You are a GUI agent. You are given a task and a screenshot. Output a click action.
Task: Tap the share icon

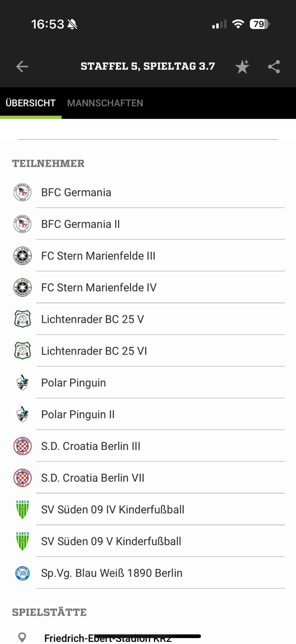(x=274, y=66)
